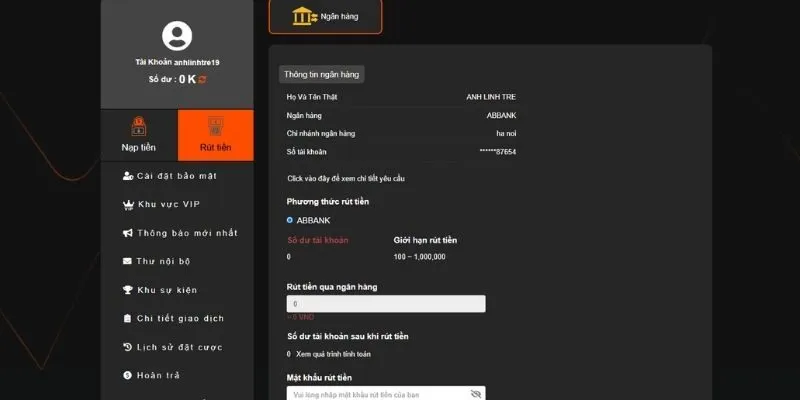Viewport: 800px width, 400px height.
Task: Click the envelope icon for Thư nội bộ
Action: (x=127, y=261)
